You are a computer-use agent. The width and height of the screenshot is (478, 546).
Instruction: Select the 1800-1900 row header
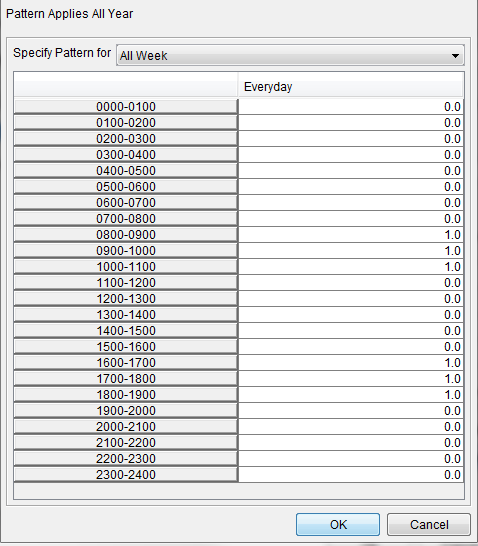[x=126, y=395]
